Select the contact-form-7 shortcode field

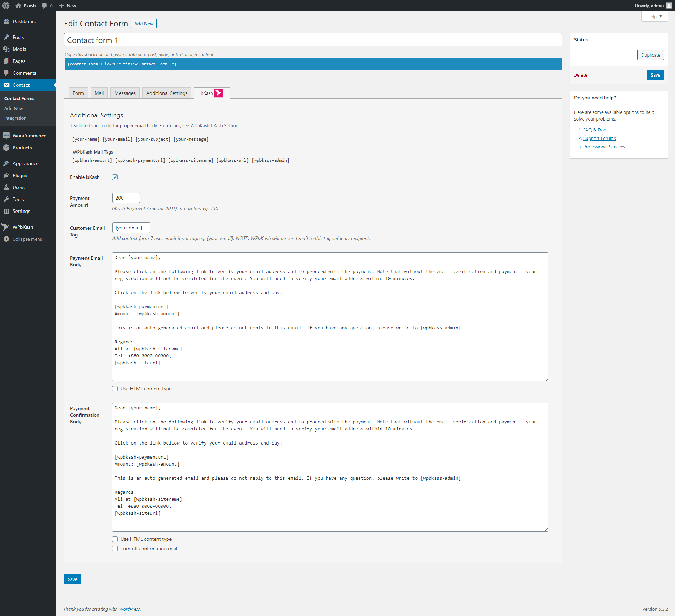click(313, 64)
